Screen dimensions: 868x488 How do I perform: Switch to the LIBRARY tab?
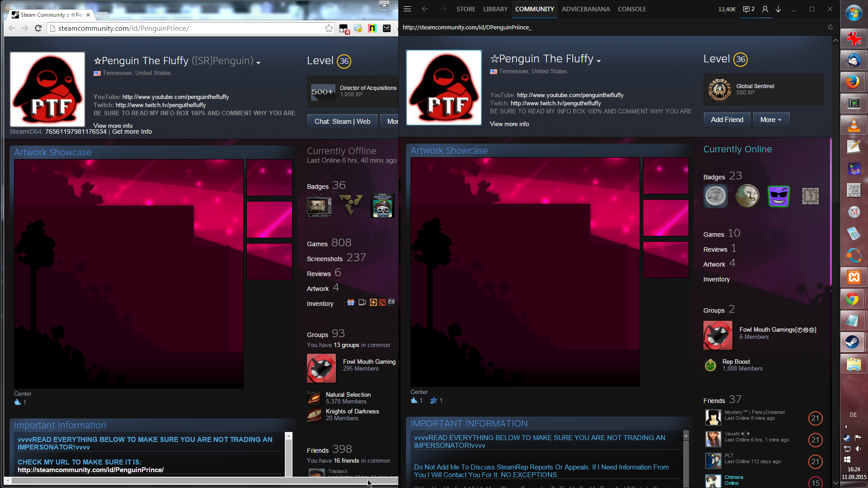(495, 9)
